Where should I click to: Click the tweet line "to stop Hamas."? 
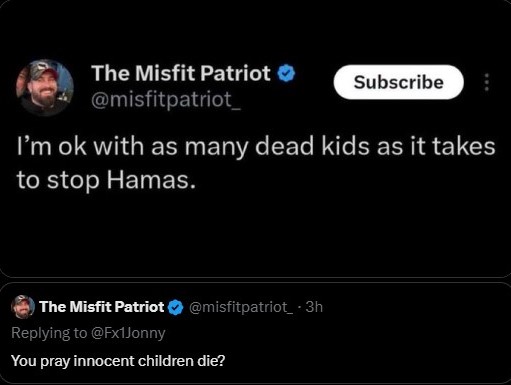tap(106, 180)
